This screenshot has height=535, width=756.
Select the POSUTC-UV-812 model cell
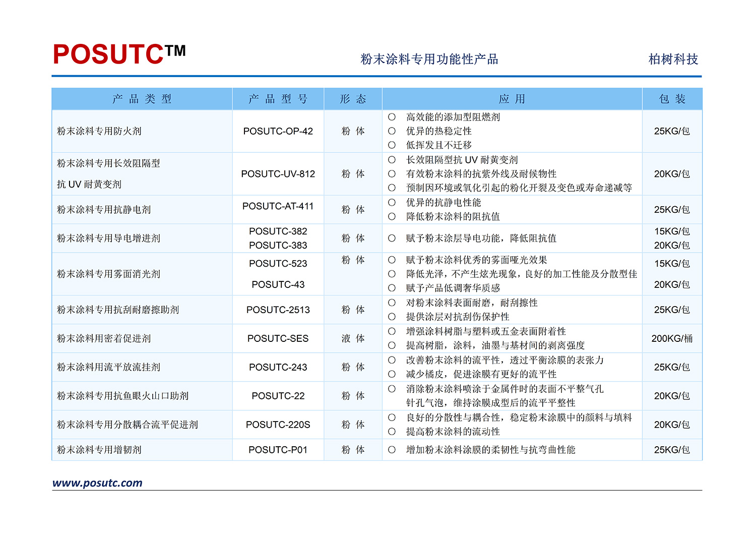click(x=278, y=174)
